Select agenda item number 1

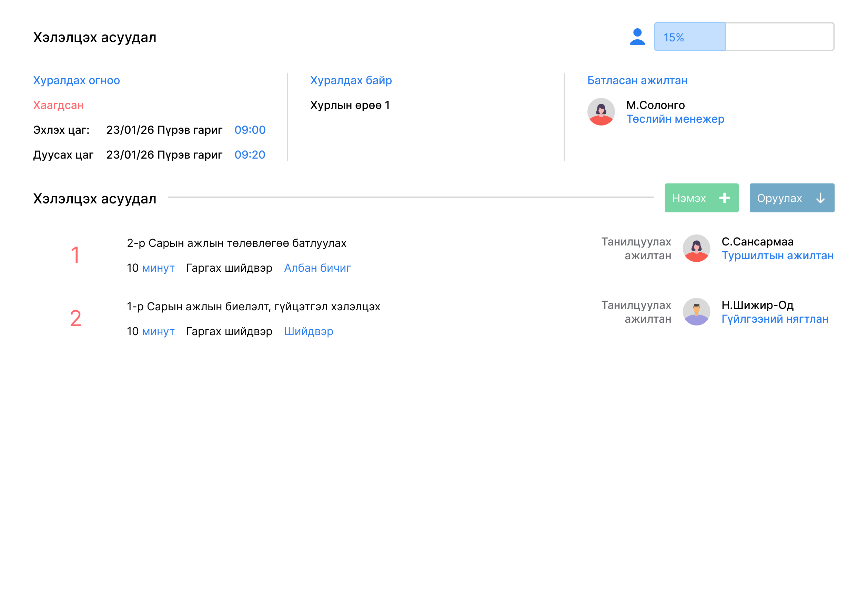(75, 255)
